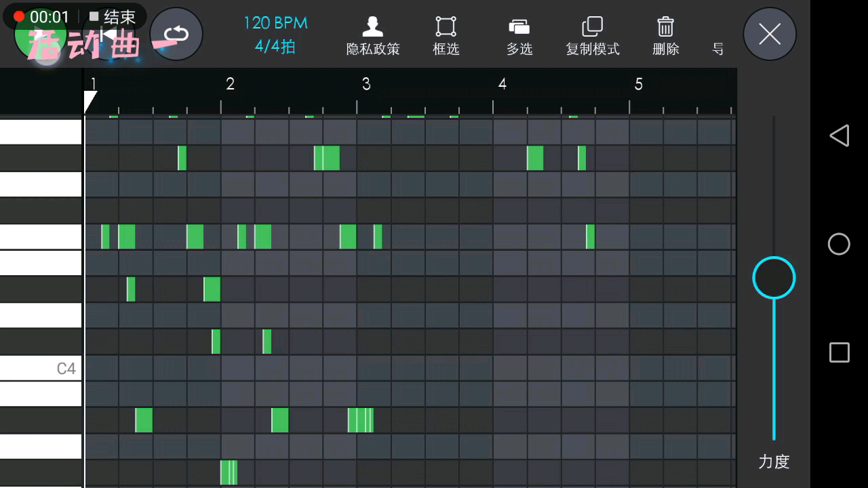Screen dimensions: 868x488
Task: Play the white key directly below C4
Action: pyautogui.click(x=41, y=394)
